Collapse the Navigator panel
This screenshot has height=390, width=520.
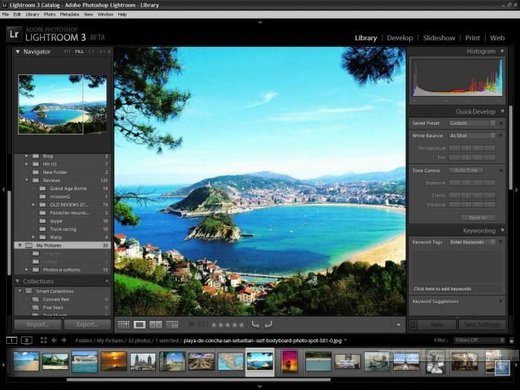pyautogui.click(x=18, y=52)
